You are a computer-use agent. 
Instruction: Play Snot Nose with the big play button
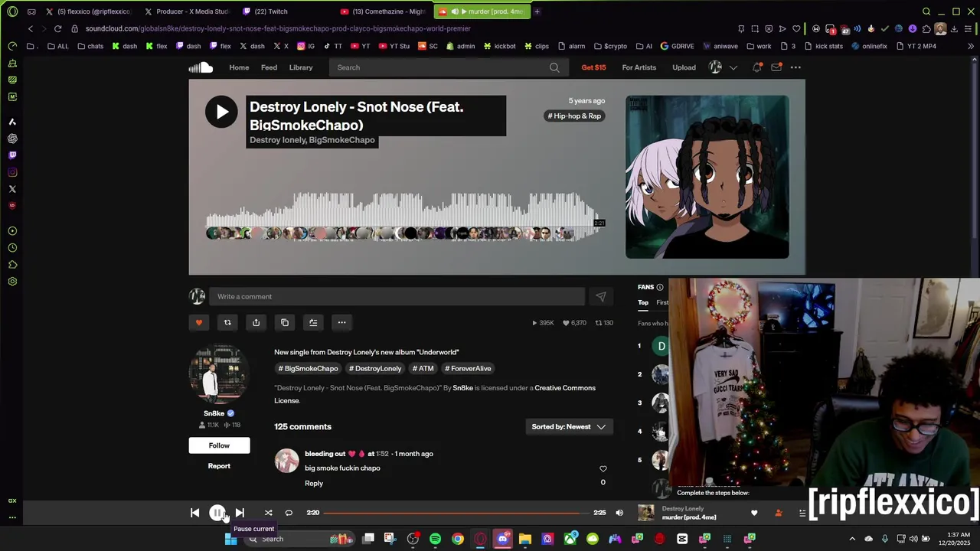tap(221, 112)
